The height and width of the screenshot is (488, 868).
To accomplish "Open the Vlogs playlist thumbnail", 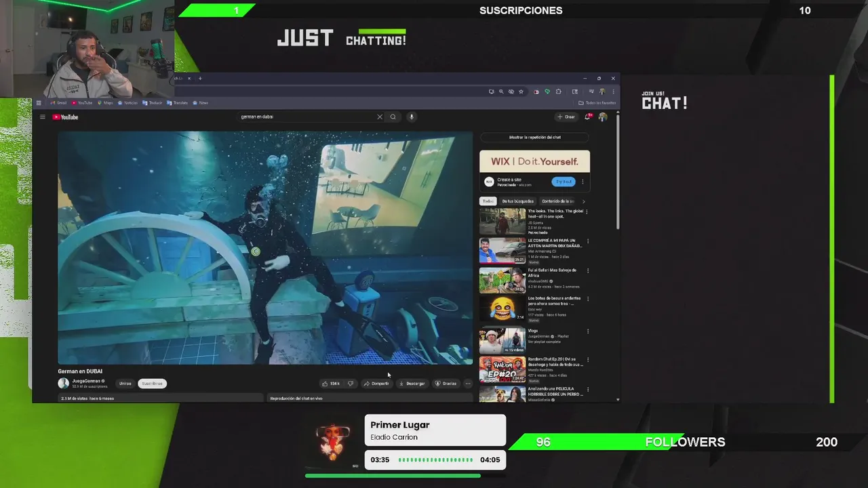I will pos(502,340).
